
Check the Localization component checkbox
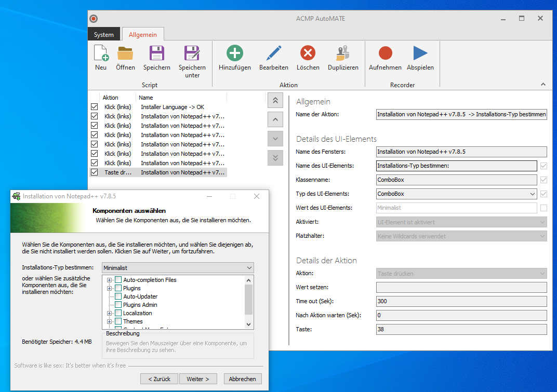pos(118,313)
